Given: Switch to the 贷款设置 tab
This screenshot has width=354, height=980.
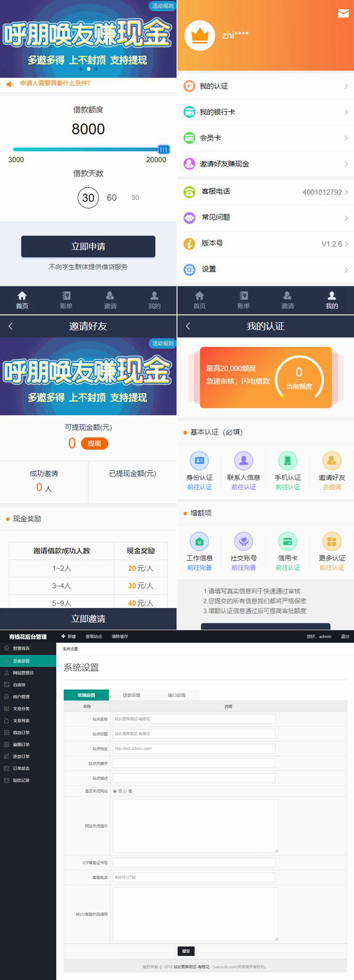Looking at the screenshot, I should point(131,695).
